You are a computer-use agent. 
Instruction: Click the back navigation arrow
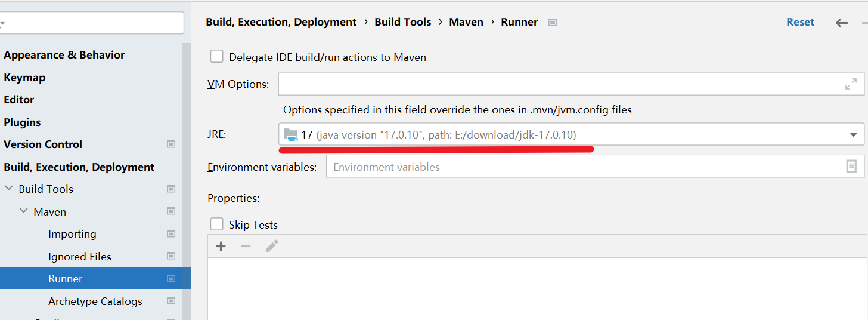pos(841,23)
